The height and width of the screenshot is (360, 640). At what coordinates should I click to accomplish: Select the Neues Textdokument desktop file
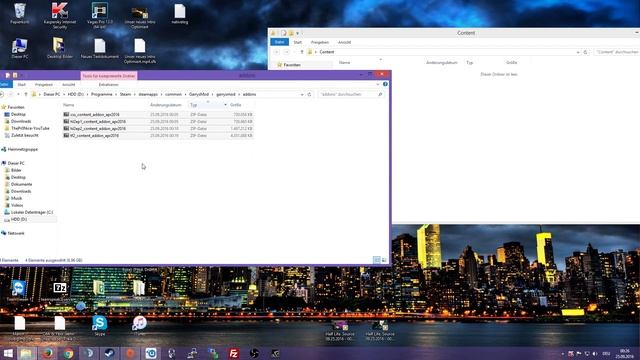coord(100,49)
